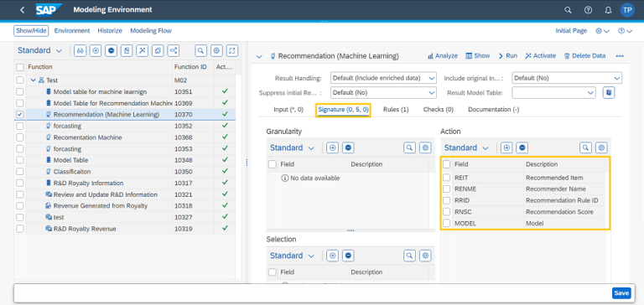Click the binoculars display icon in function toolbar
644x305 pixels.
(x=80, y=50)
